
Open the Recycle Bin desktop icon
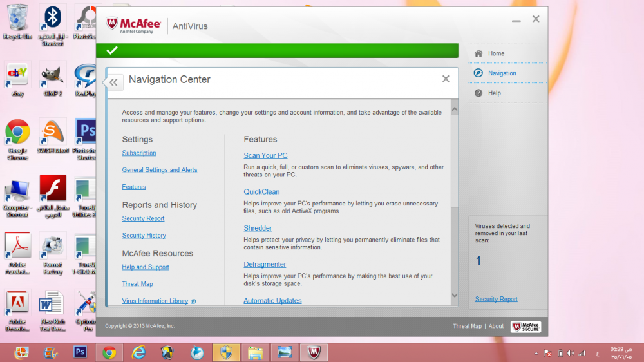click(x=17, y=19)
